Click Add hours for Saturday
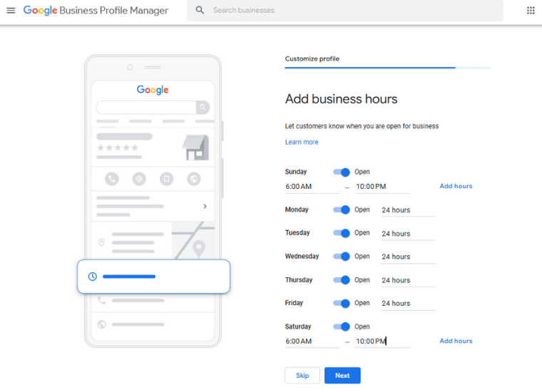The image size is (542, 392). pyautogui.click(x=456, y=341)
